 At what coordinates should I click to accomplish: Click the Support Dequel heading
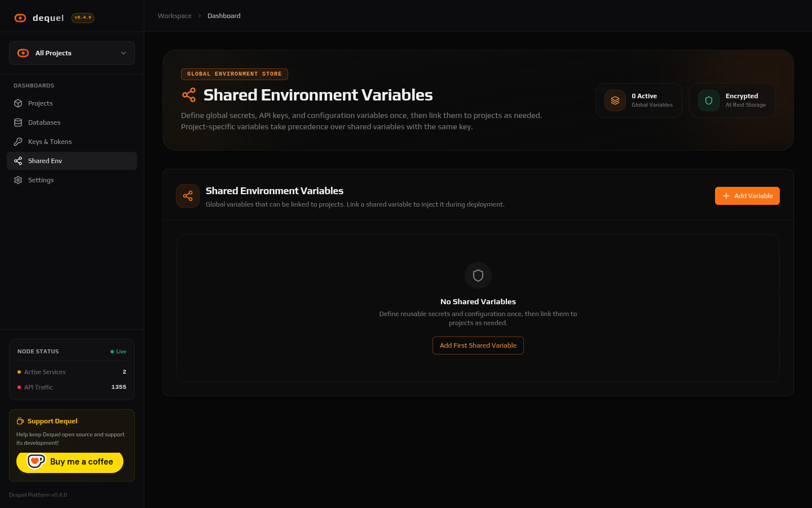(x=52, y=421)
